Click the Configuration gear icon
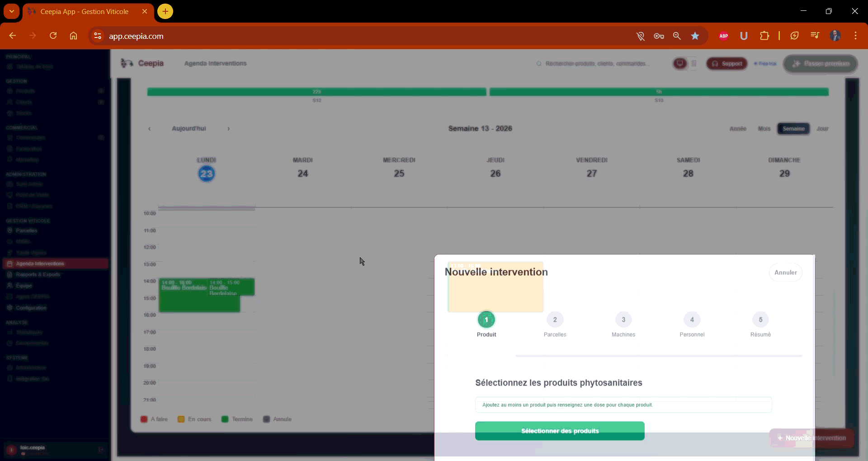Viewport: 868px width, 461px height. click(9, 308)
